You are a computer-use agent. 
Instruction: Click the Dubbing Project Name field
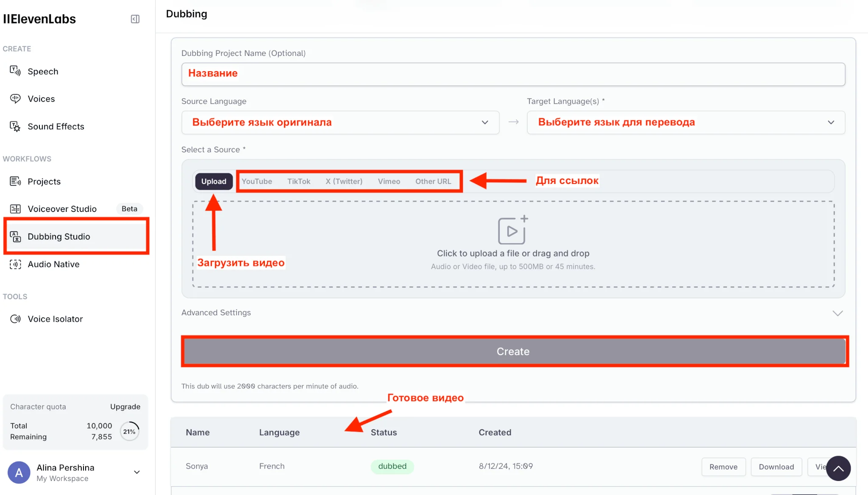(x=513, y=75)
